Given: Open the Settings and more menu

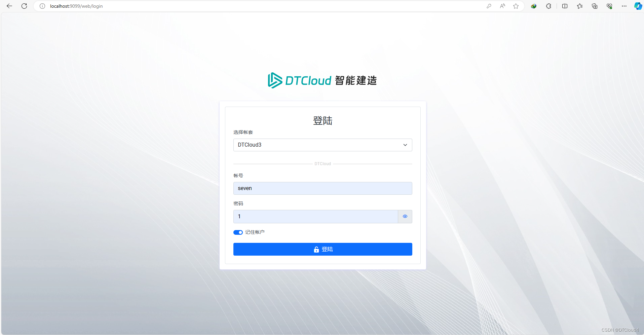Looking at the screenshot, I should pos(624,6).
